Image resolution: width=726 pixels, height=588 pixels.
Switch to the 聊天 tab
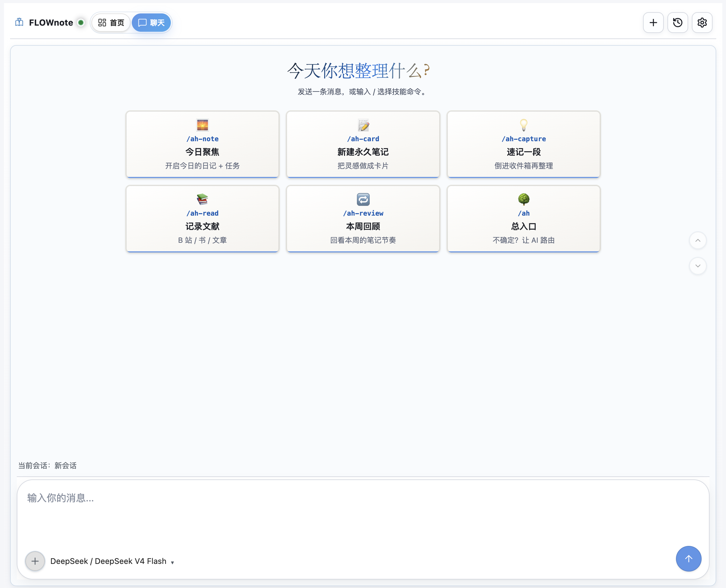(151, 23)
